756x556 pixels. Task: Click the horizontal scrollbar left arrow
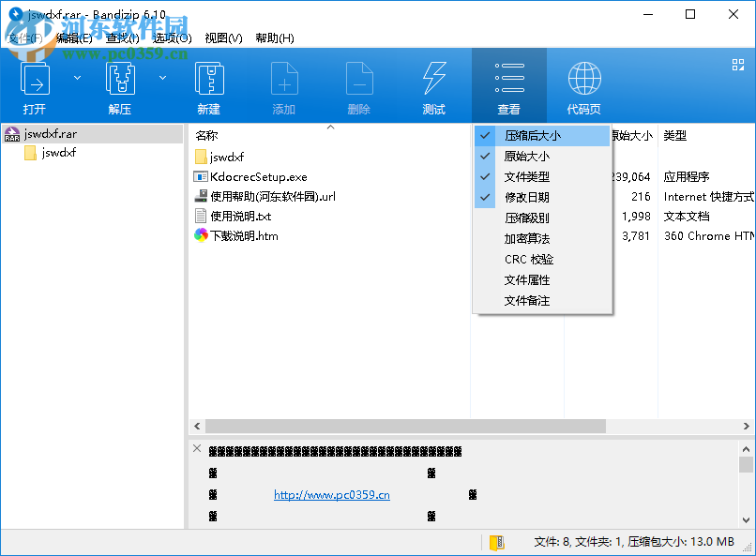click(195, 426)
